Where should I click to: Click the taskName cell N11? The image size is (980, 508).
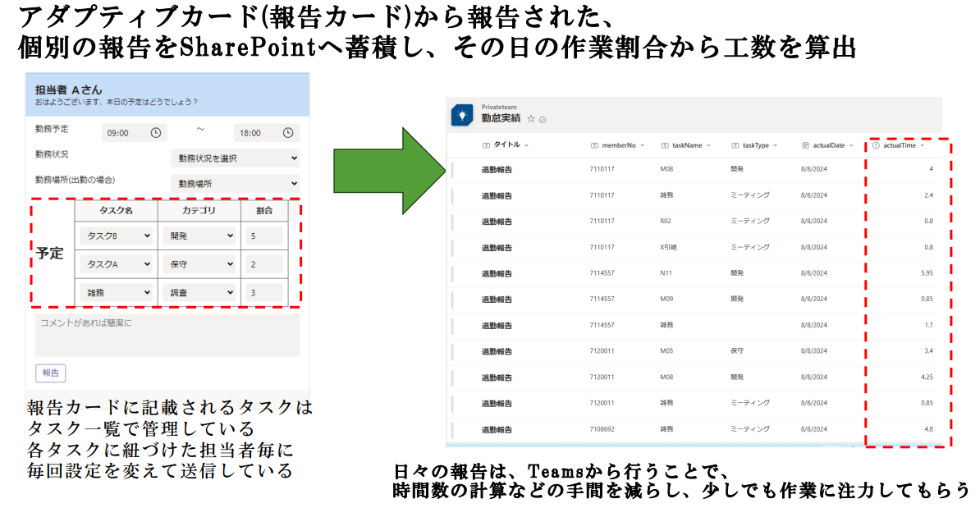click(x=666, y=273)
